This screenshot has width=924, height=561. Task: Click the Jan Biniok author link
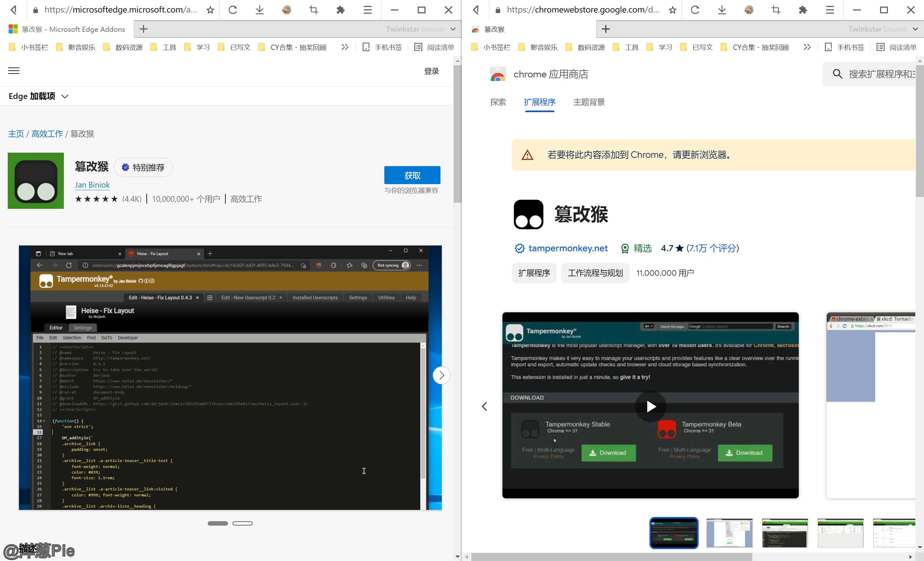[92, 185]
